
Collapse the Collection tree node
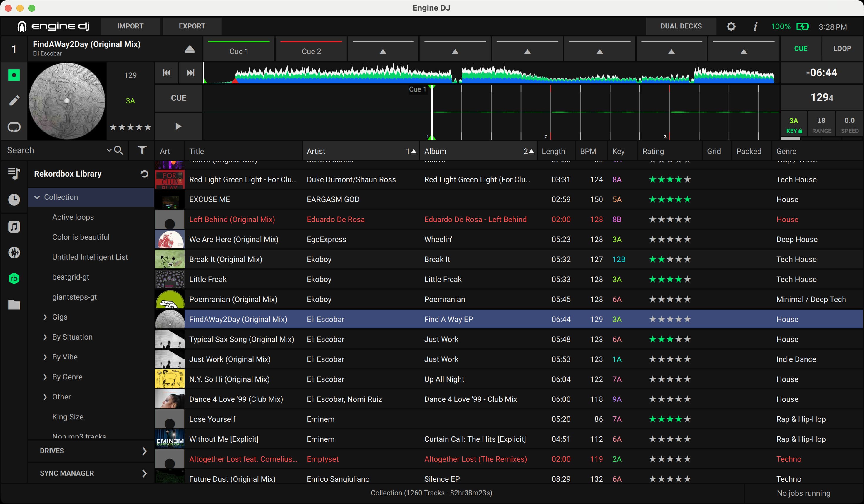(37, 197)
